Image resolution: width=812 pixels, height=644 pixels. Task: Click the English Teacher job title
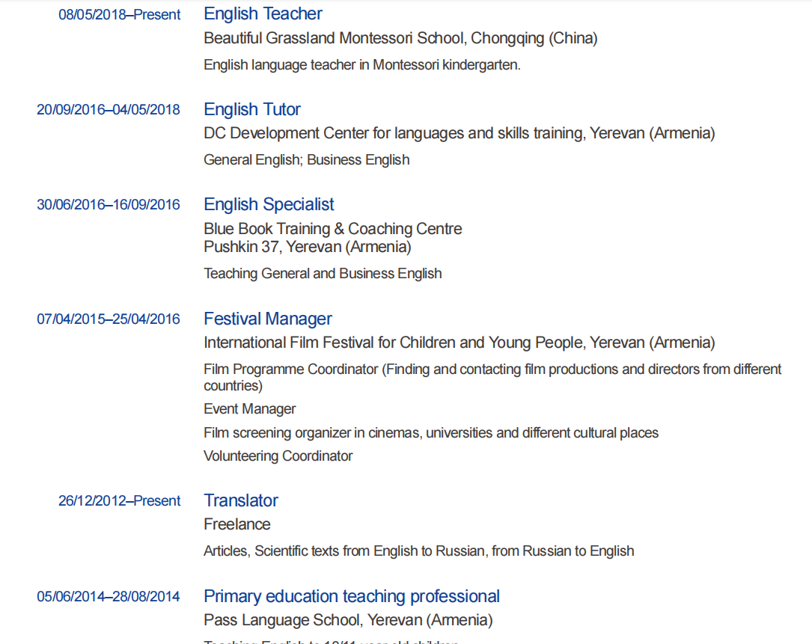pyautogui.click(x=263, y=14)
